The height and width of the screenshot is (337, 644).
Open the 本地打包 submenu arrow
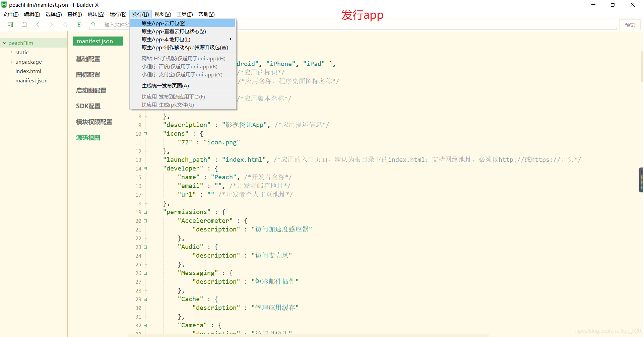(x=231, y=39)
